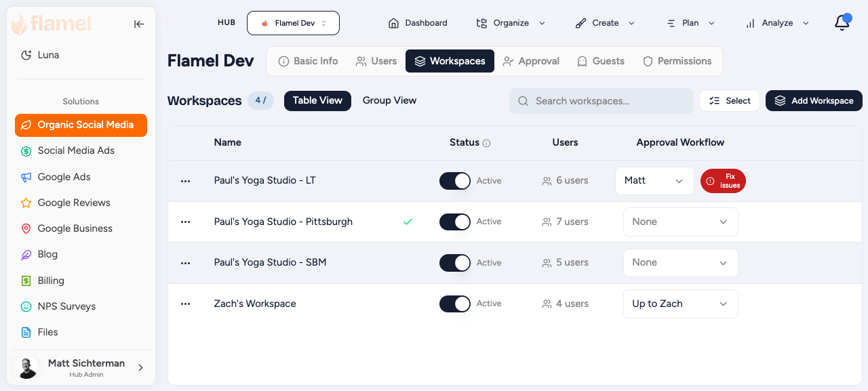
Task: Open row menu for Zach's Workspace
Action: 185,304
